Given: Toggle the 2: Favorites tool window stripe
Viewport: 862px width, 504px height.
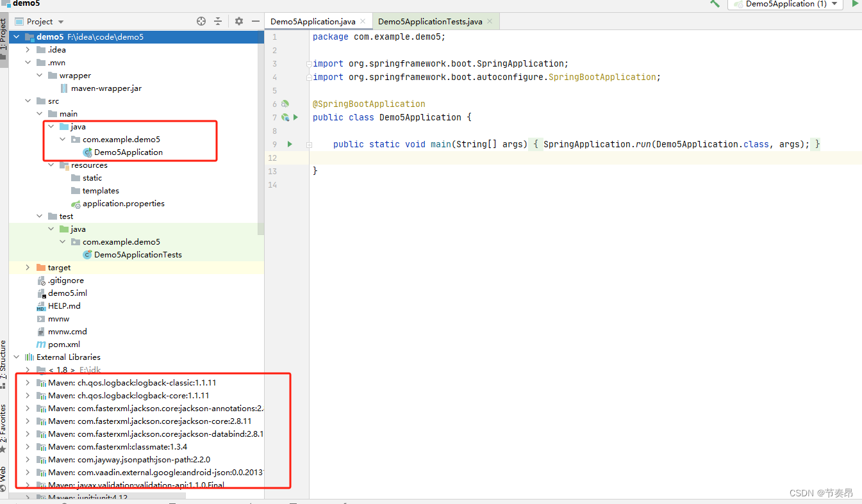Looking at the screenshot, I should 4,429.
